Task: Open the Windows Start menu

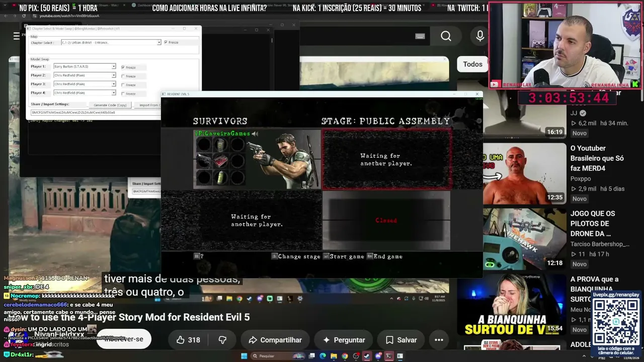Action: [244, 356]
